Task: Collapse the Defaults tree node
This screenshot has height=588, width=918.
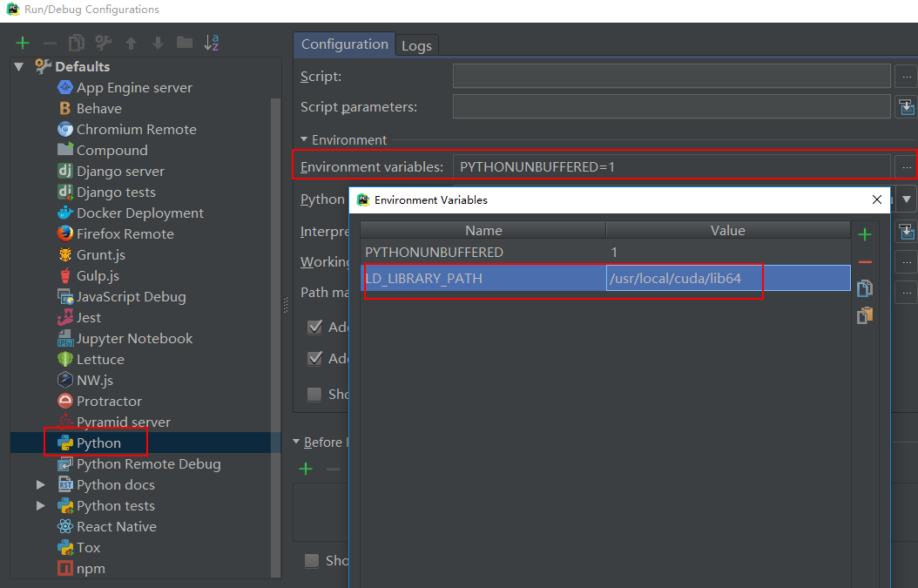Action: [19, 67]
